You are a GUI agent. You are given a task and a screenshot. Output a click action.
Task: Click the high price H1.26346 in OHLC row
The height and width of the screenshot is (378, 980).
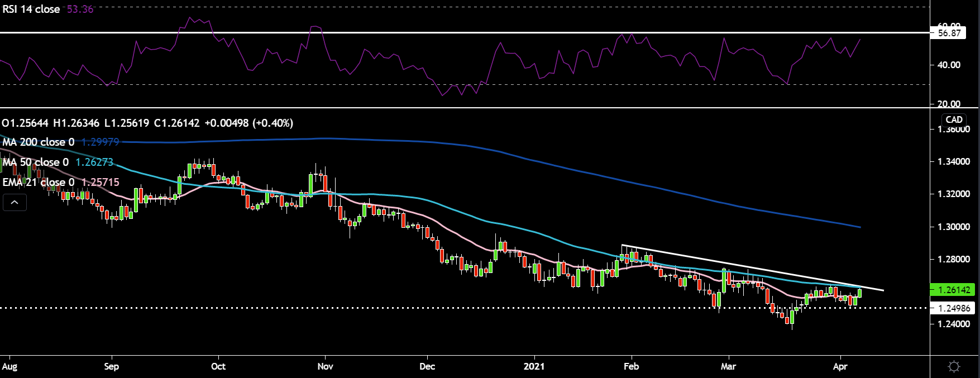click(76, 123)
